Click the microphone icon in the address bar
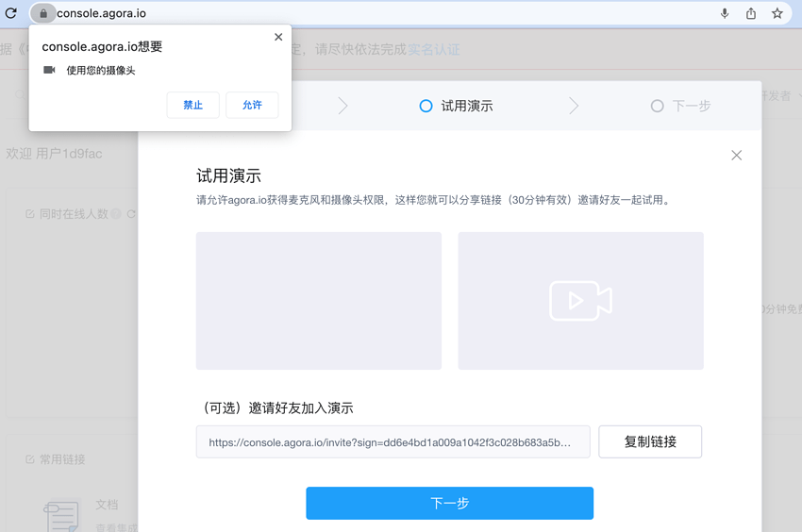Screen dimensions: 802x532 click(725, 13)
